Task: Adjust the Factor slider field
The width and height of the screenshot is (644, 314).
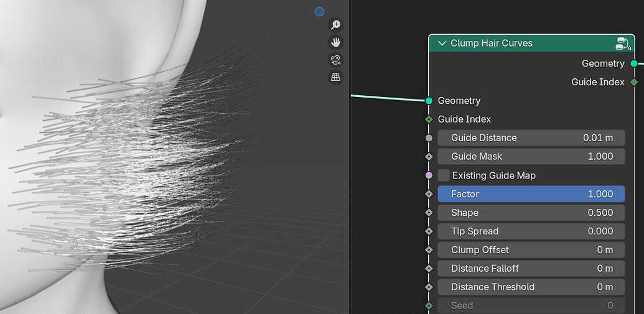Action: [x=531, y=194]
